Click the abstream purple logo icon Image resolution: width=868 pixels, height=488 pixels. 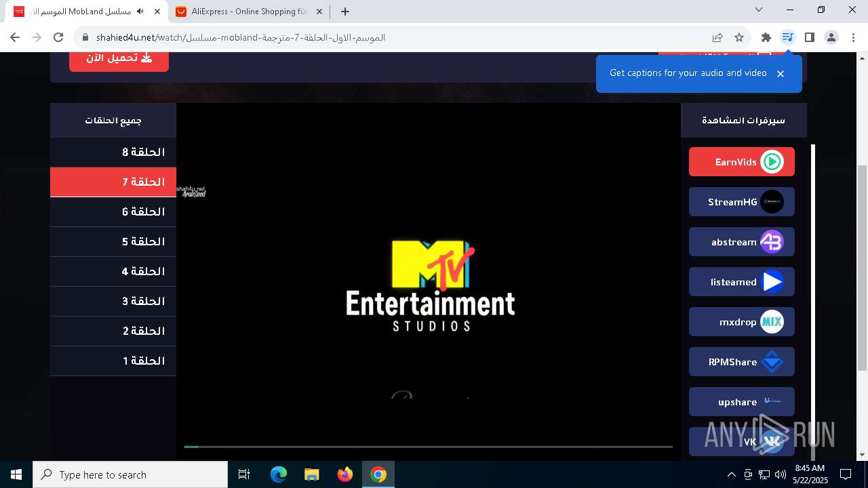pyautogui.click(x=772, y=242)
